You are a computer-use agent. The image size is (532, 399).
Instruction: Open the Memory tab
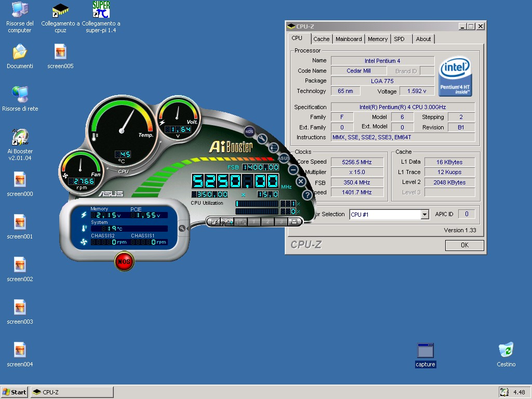[x=378, y=39]
